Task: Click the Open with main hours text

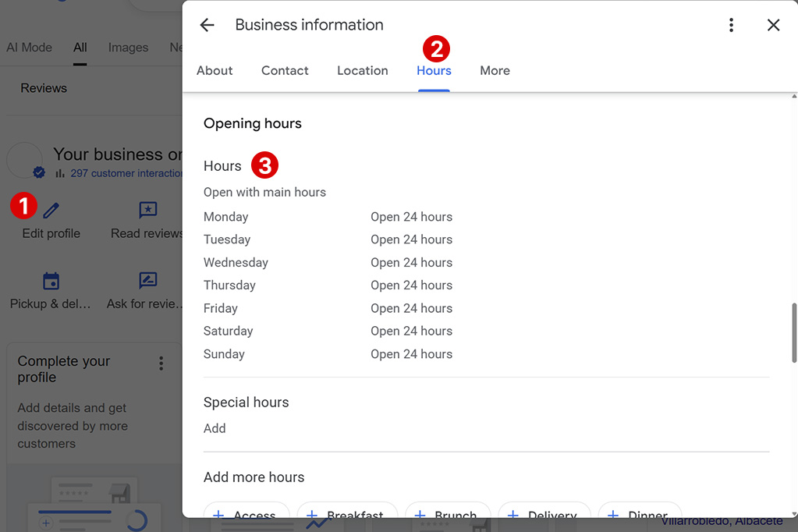Action: coord(264,192)
